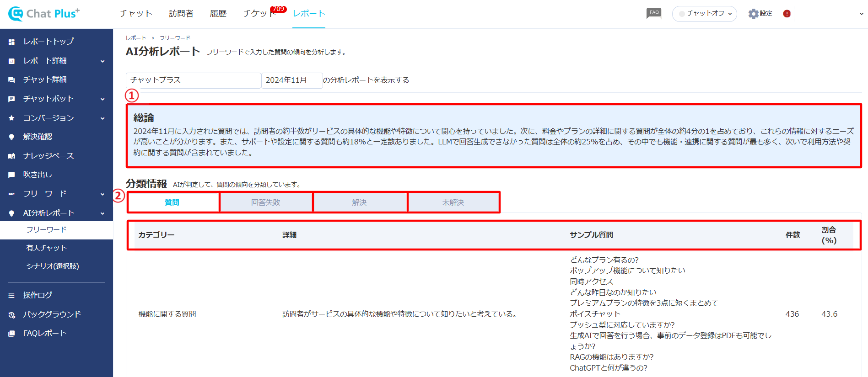Click the ナレッジベース book icon
The height and width of the screenshot is (377, 868).
pyautogui.click(x=11, y=156)
